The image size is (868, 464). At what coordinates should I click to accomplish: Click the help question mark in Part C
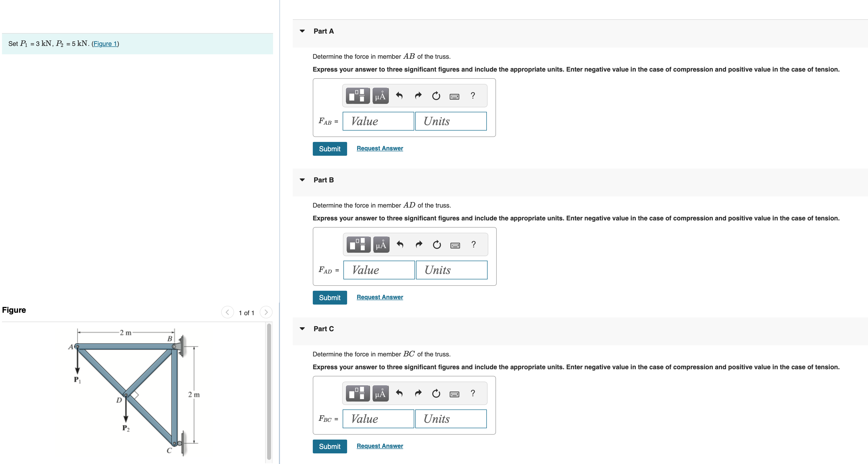[473, 393]
